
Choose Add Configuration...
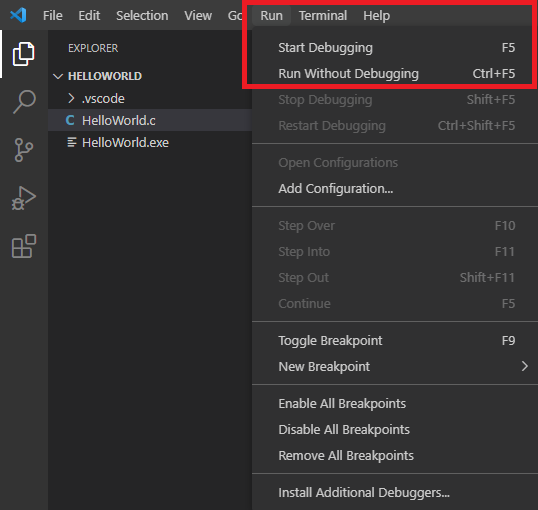[396, 188]
